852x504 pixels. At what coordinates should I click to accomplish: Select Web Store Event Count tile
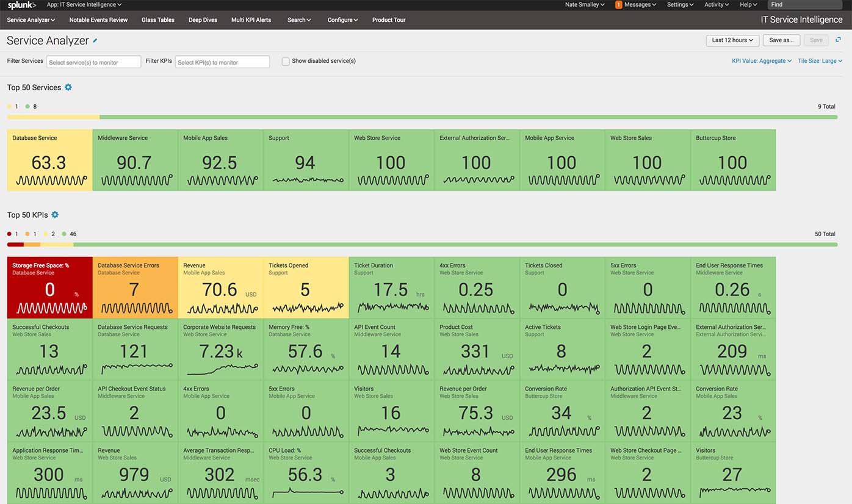(477, 473)
